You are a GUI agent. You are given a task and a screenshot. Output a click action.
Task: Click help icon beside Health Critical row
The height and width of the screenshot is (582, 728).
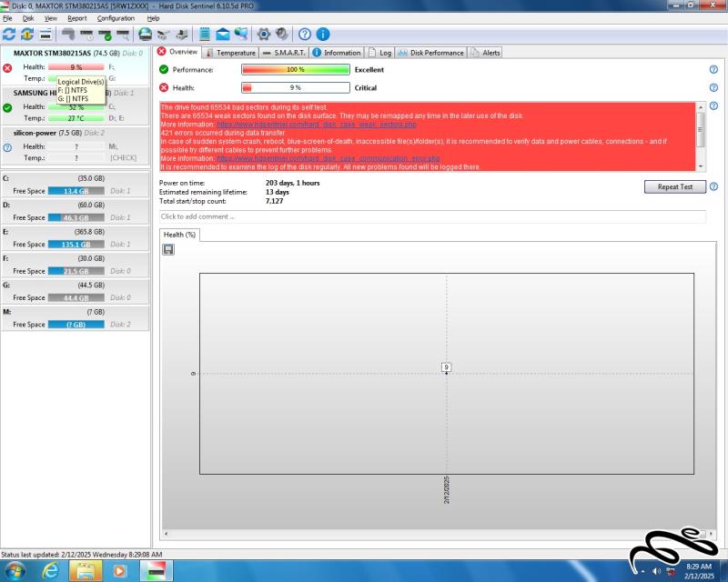tap(713, 87)
